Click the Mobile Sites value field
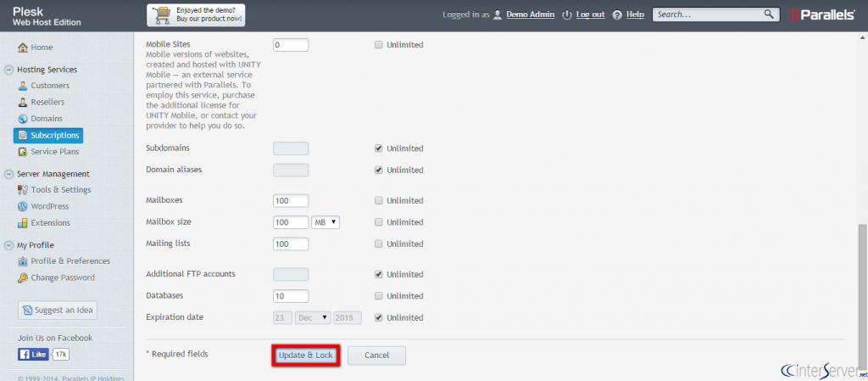Image resolution: width=868 pixels, height=381 pixels. click(291, 45)
